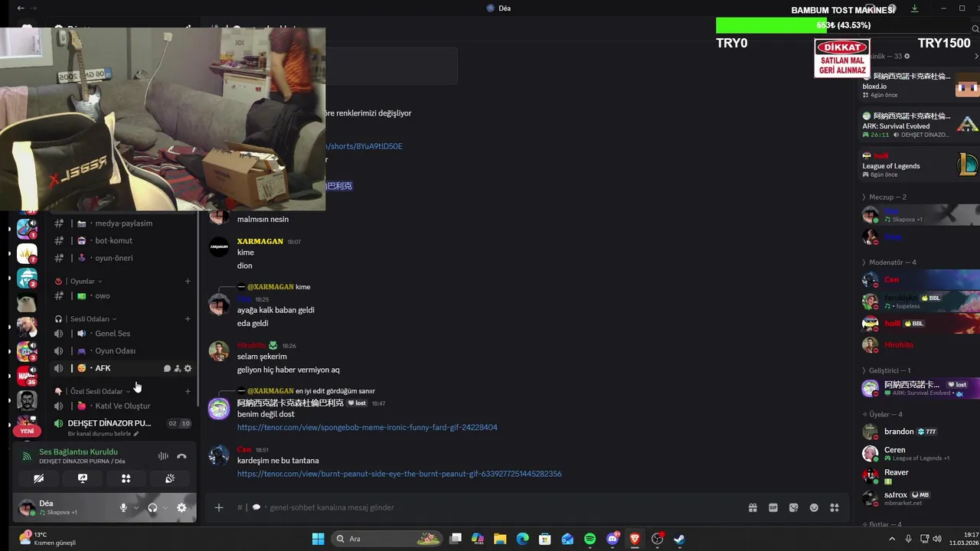Open microphone input options dropdown
The height and width of the screenshot is (551, 980).
click(136, 507)
